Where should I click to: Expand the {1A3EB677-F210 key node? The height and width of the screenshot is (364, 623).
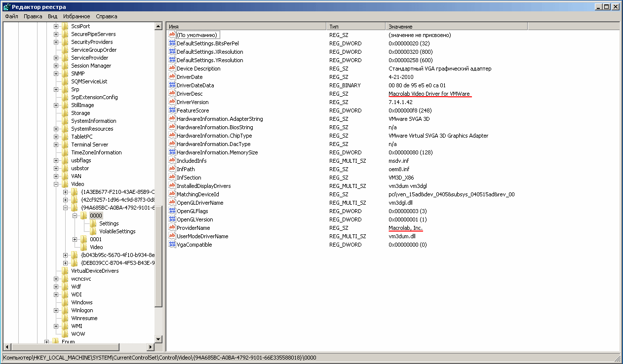65,192
